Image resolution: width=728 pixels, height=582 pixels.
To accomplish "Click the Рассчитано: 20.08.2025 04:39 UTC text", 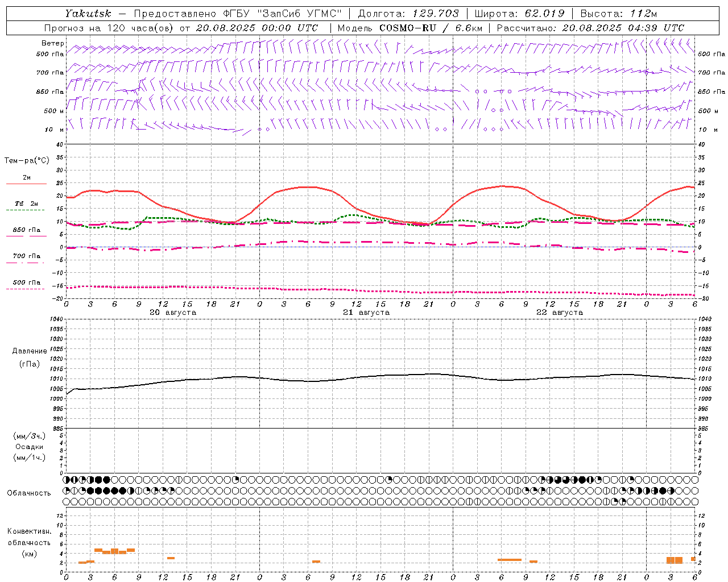I will 590,28.
